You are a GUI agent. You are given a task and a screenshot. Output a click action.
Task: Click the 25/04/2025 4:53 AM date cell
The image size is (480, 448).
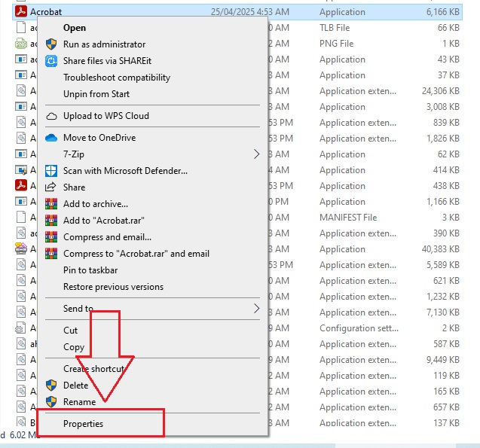coord(250,12)
